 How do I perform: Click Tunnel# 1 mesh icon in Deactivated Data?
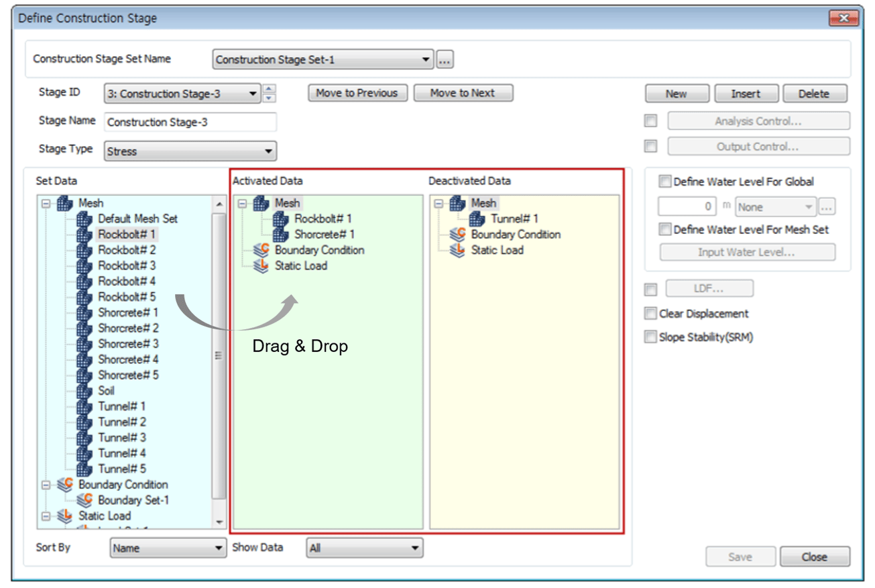477,219
